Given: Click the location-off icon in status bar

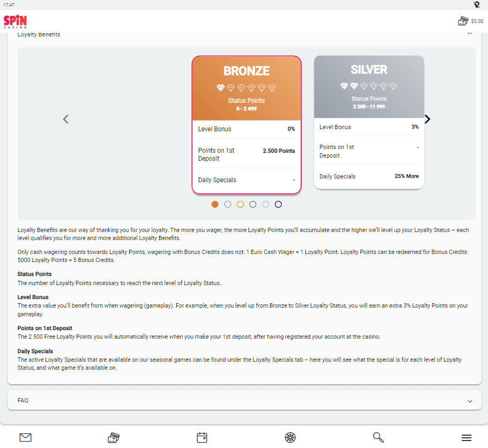Looking at the screenshot, I should click(x=477, y=5).
